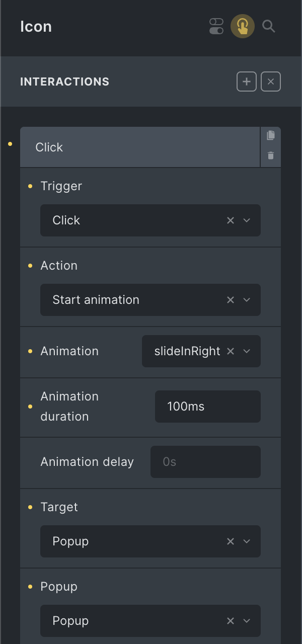
Task: Expand the Target dropdown
Action: (x=247, y=541)
